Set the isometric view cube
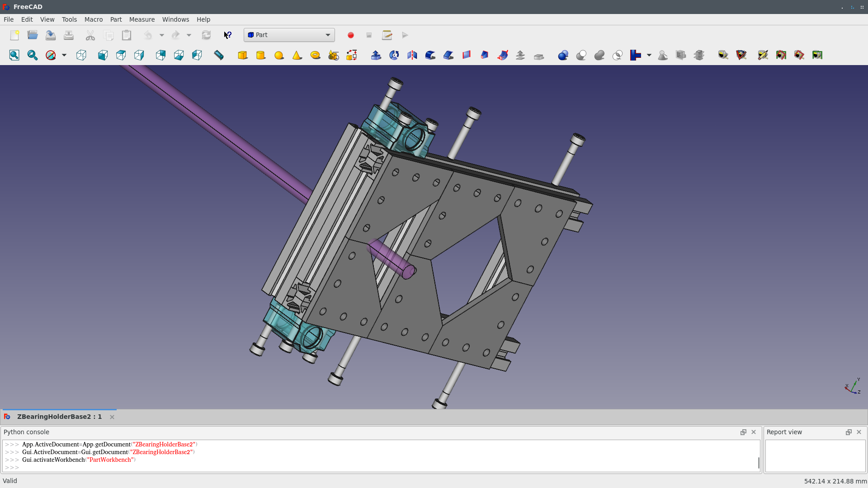 pyautogui.click(x=81, y=55)
